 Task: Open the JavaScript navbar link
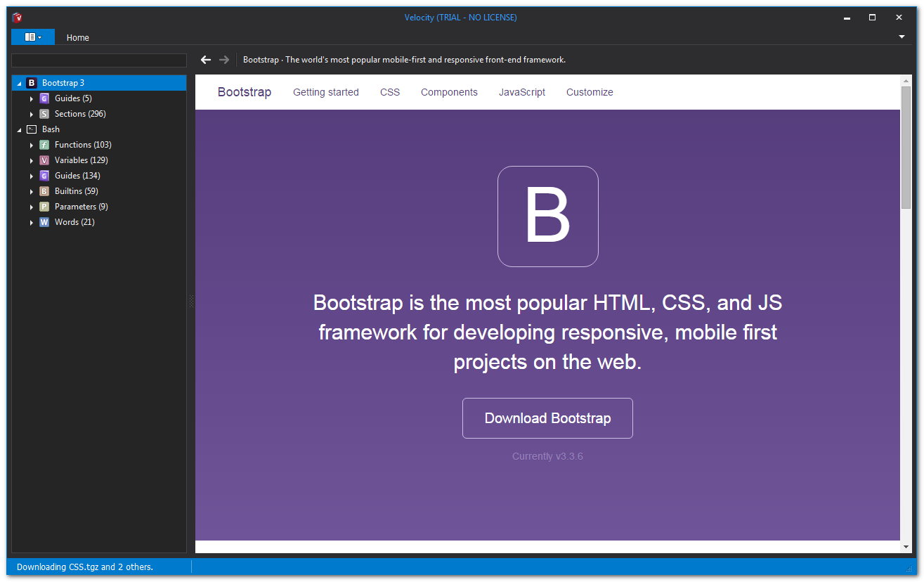[x=522, y=92]
